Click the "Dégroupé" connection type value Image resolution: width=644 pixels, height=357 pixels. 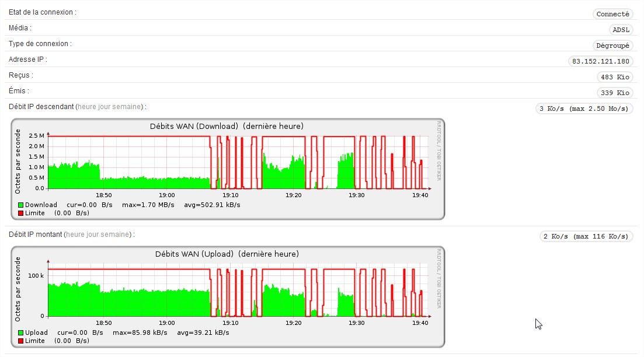click(614, 45)
